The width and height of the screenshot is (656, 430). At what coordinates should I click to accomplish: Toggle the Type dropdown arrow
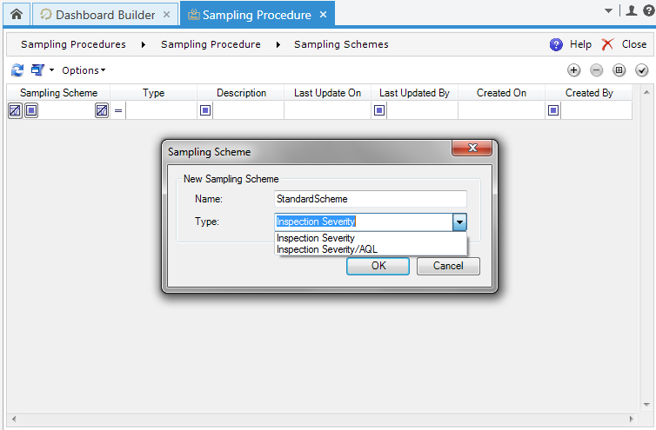459,222
